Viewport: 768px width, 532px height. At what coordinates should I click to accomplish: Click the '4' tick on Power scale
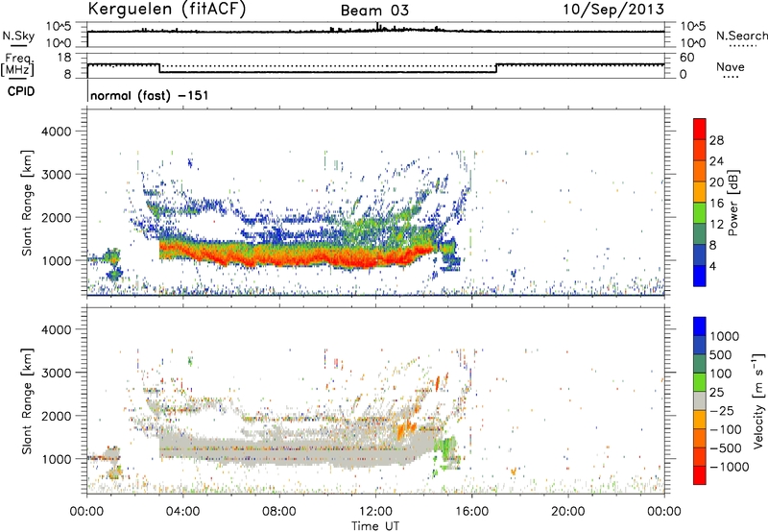point(713,266)
